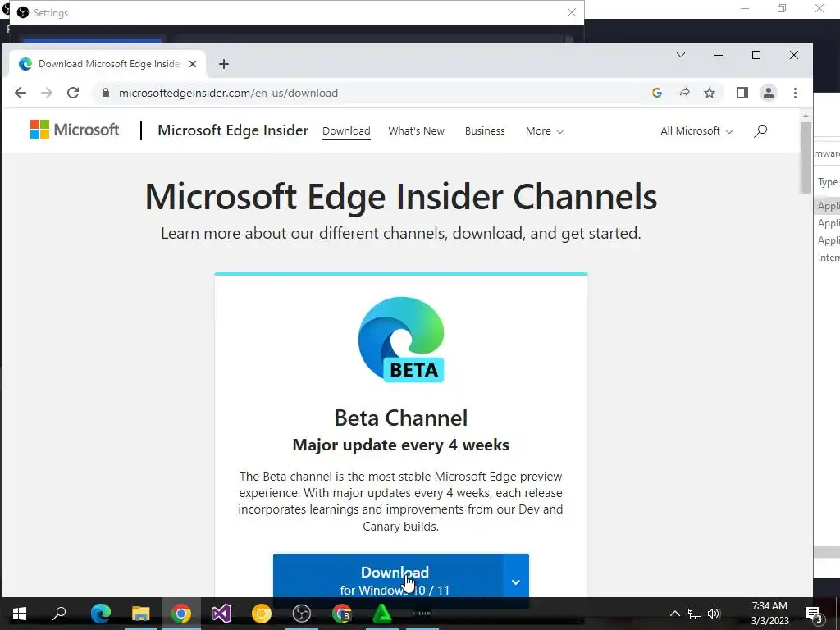
Task: Click the Microsoft logo
Action: point(75,130)
